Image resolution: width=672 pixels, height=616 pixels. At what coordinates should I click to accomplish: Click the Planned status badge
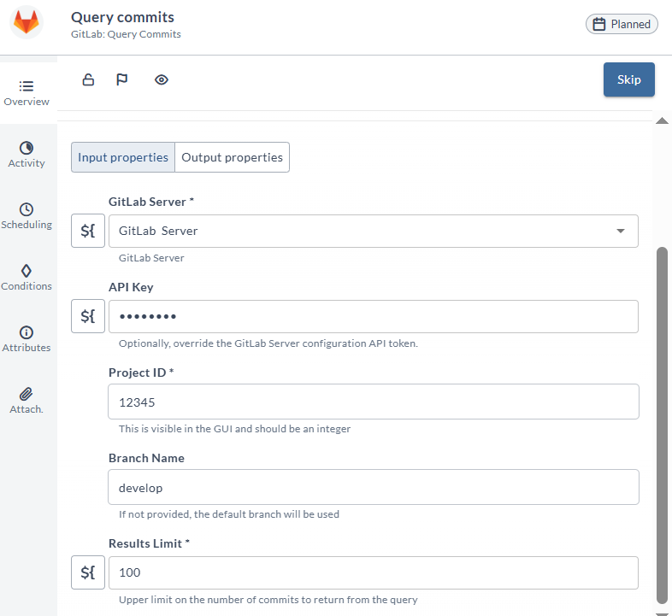pos(622,24)
